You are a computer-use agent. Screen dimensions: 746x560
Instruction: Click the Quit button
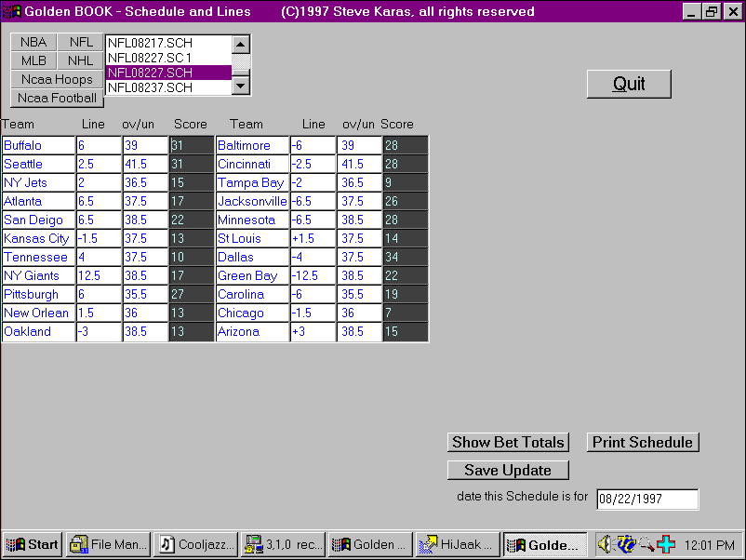tap(629, 85)
